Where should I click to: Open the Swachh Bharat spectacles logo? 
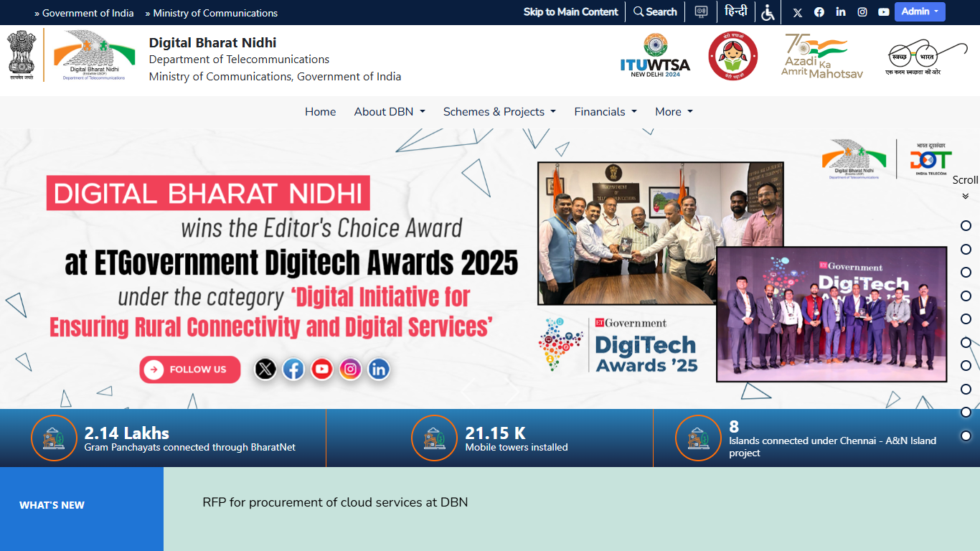coord(927,57)
